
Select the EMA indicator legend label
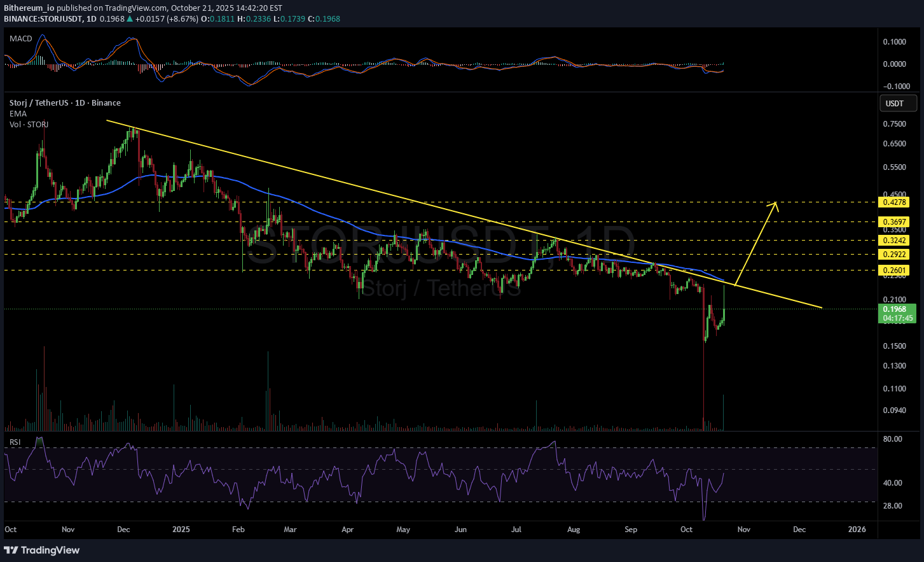pos(18,114)
